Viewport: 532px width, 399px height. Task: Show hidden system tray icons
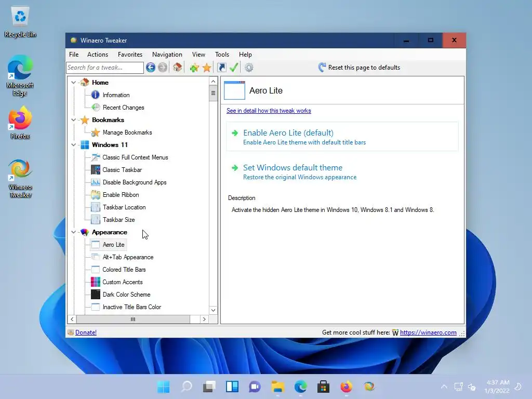[444, 387]
